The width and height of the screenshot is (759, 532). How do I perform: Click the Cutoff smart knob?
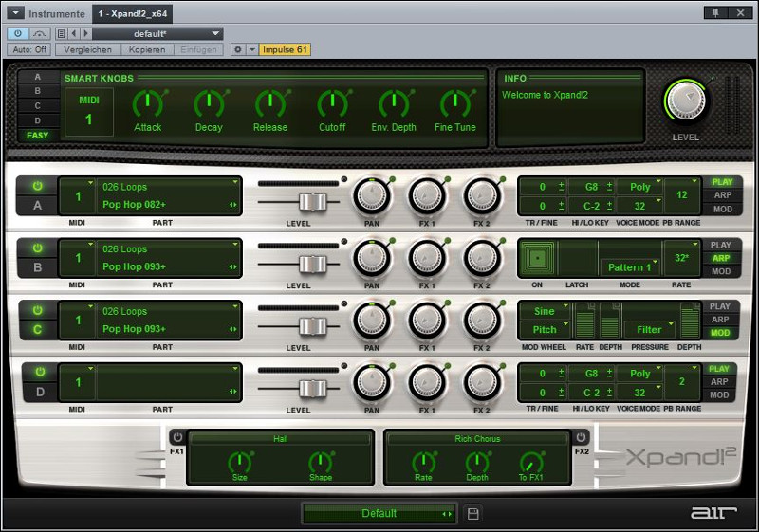pyautogui.click(x=333, y=103)
